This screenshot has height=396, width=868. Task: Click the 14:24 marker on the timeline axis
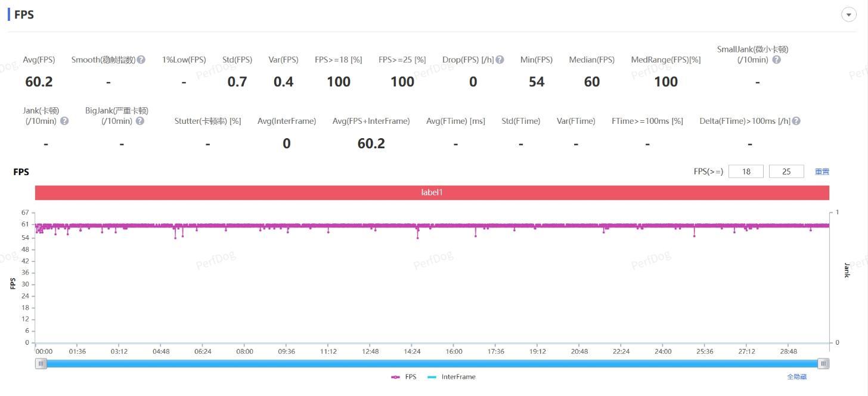pyautogui.click(x=412, y=351)
